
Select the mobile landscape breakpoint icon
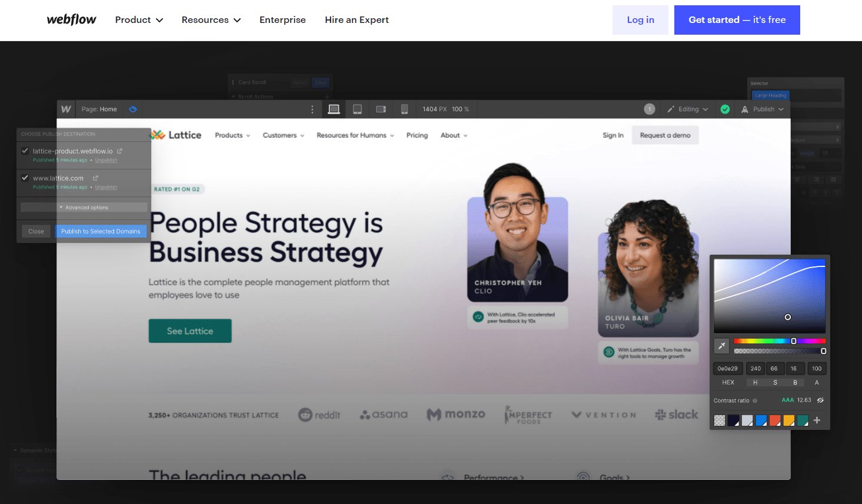[x=381, y=109]
